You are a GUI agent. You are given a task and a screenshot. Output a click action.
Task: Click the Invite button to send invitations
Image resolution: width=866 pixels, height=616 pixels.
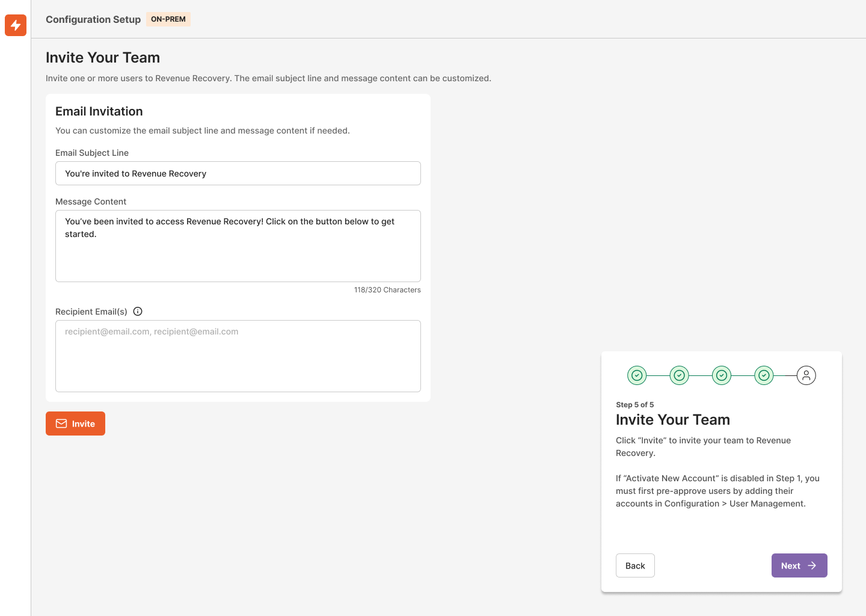75,423
